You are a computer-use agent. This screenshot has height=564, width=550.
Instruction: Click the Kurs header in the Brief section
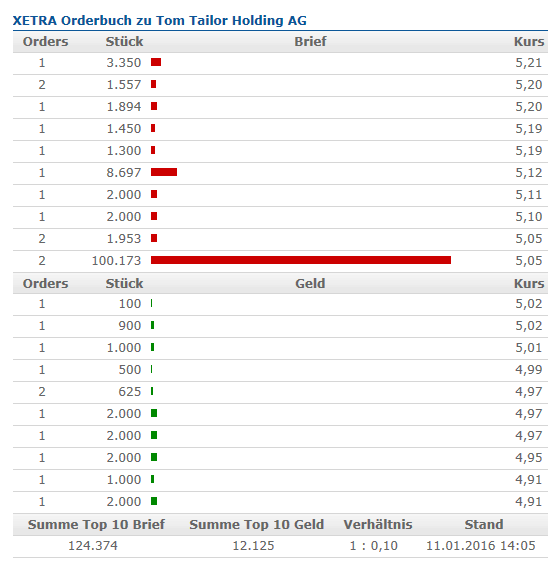coord(529,41)
